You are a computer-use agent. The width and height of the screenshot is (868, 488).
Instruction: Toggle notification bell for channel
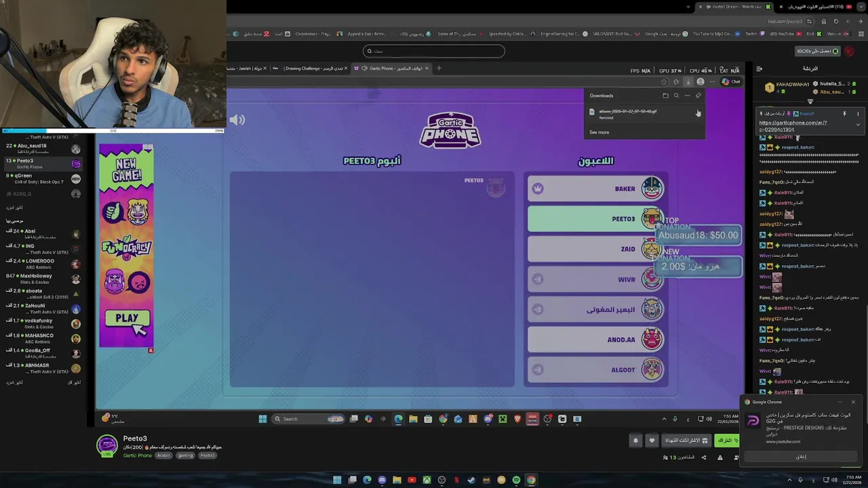click(x=635, y=441)
